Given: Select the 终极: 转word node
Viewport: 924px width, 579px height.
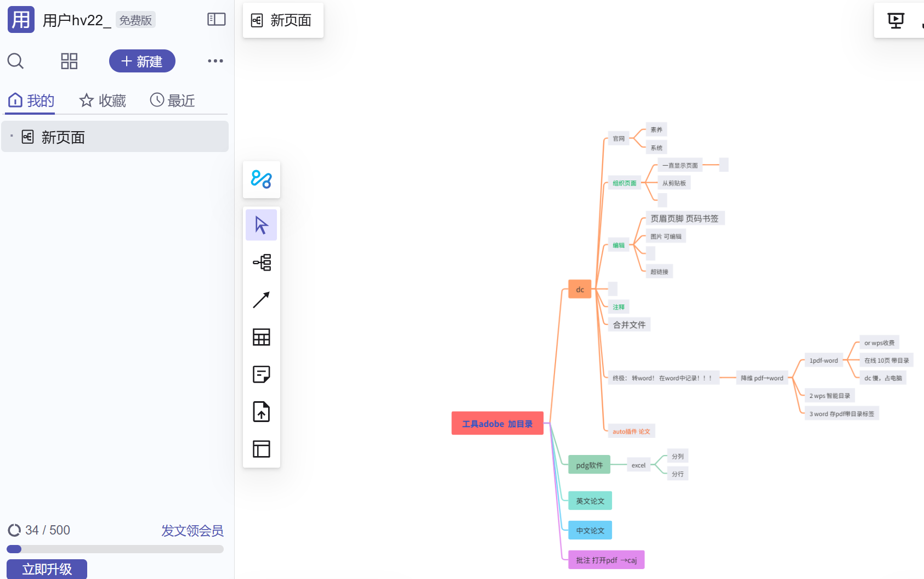Looking at the screenshot, I should 664,378.
